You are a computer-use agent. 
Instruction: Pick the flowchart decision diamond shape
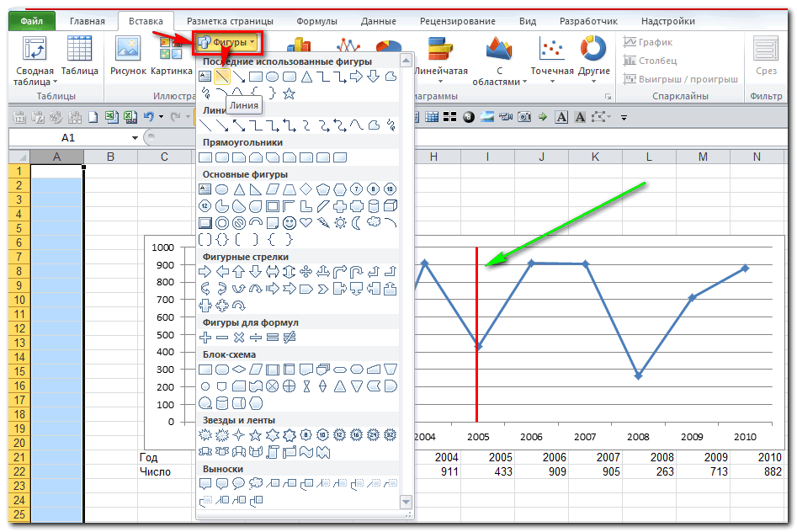coord(238,370)
